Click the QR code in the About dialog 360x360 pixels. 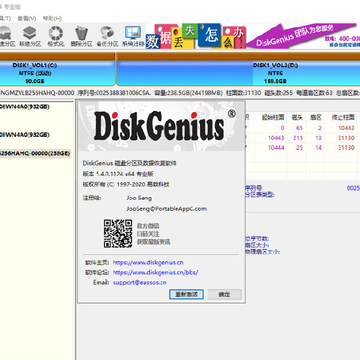118,233
